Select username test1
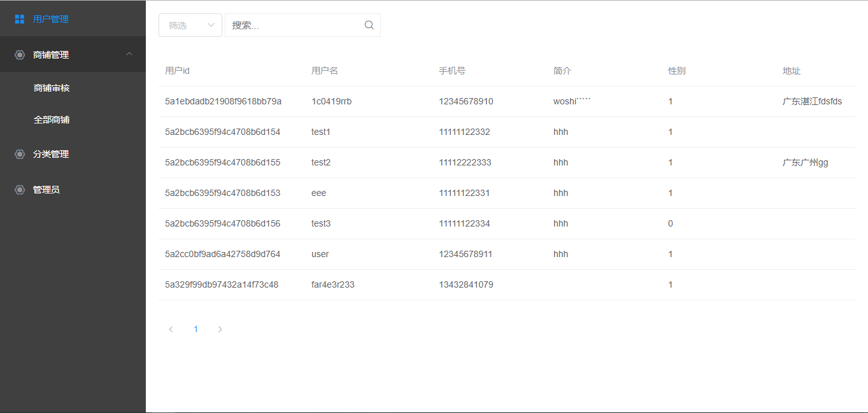868x413 pixels. pos(321,132)
